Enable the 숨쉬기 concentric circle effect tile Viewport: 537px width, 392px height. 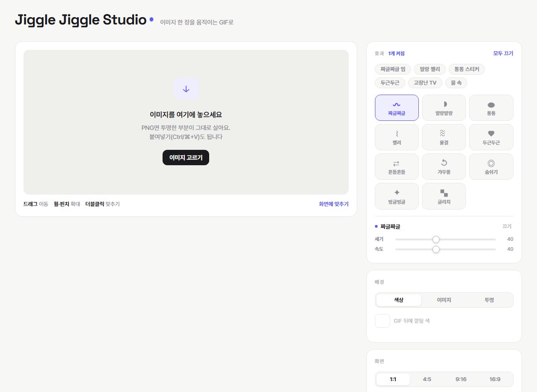[x=491, y=167]
